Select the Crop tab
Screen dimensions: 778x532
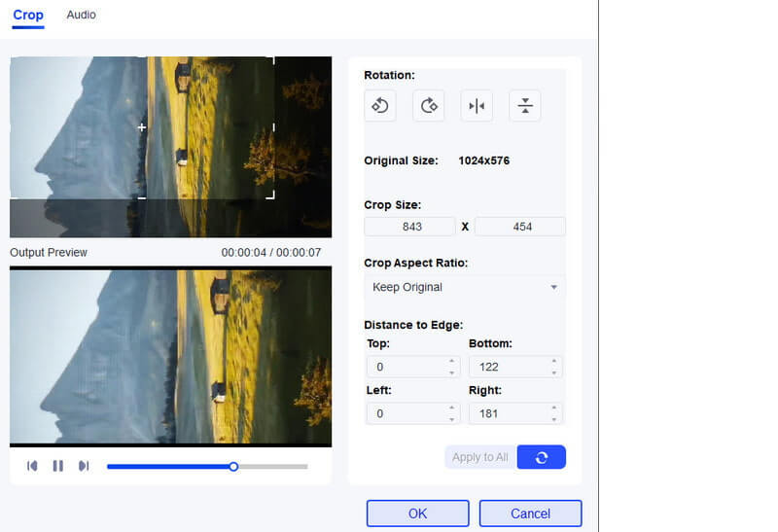tap(28, 15)
